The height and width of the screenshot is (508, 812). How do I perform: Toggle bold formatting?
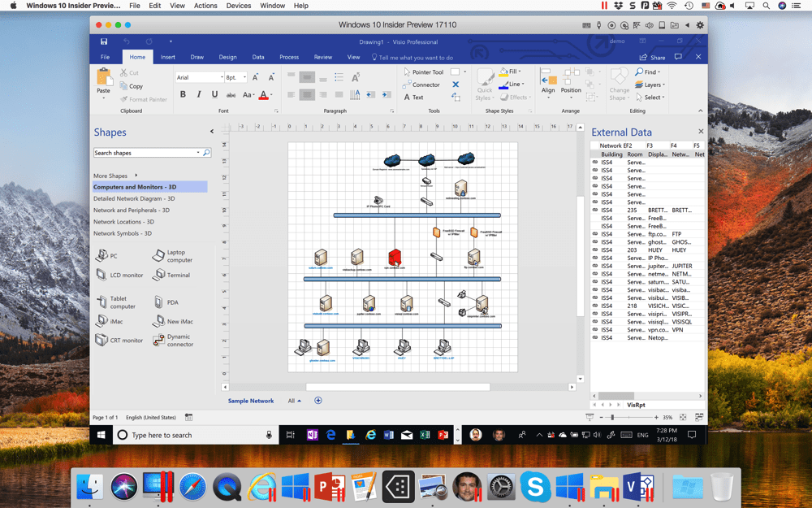pos(183,94)
